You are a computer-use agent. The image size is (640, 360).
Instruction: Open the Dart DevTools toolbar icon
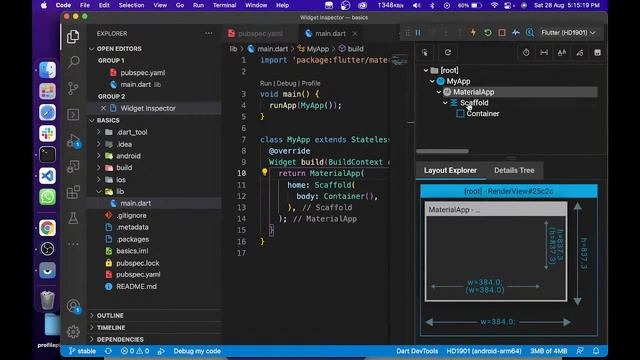[516, 33]
